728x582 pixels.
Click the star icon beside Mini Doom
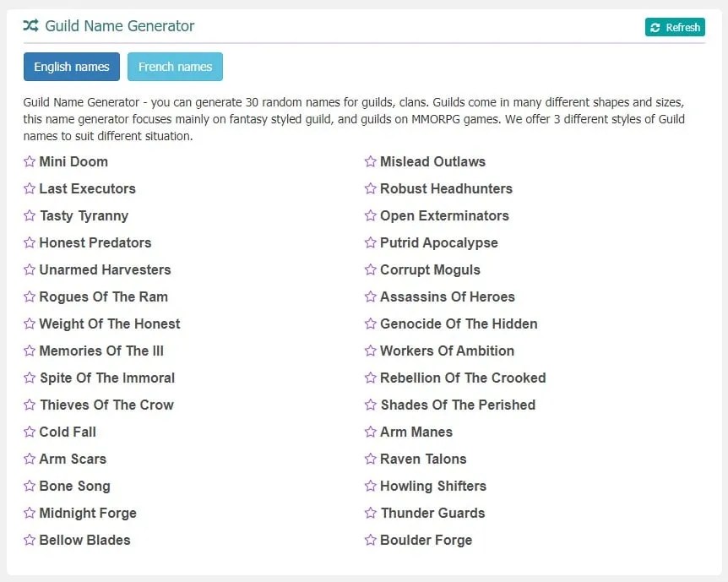point(30,161)
